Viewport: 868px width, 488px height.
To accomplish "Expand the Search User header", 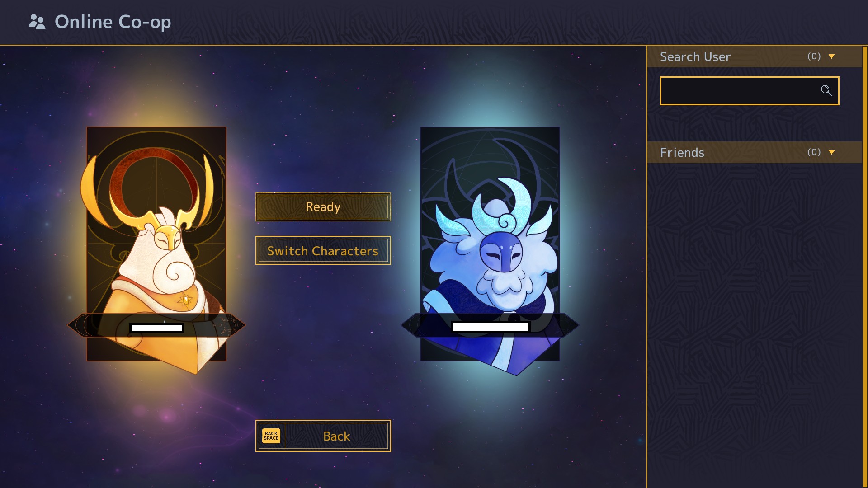I will [x=754, y=56].
